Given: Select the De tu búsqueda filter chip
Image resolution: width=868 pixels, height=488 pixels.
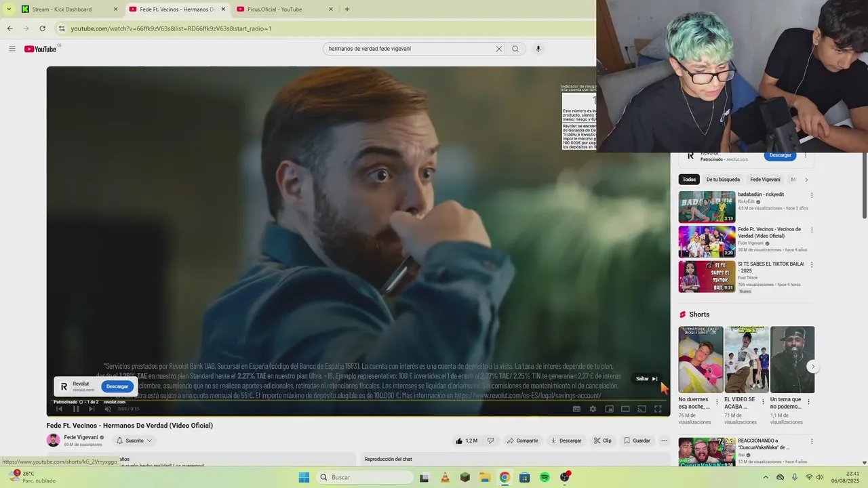Looking at the screenshot, I should pos(723,180).
